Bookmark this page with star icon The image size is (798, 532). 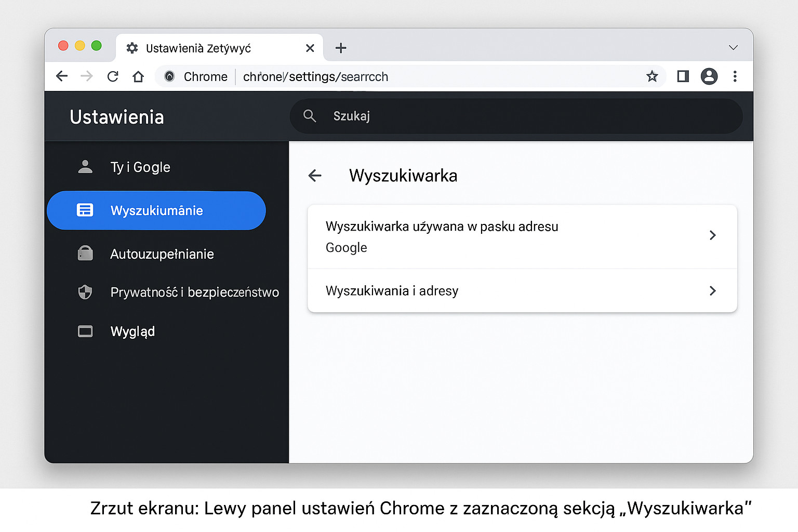652,76
